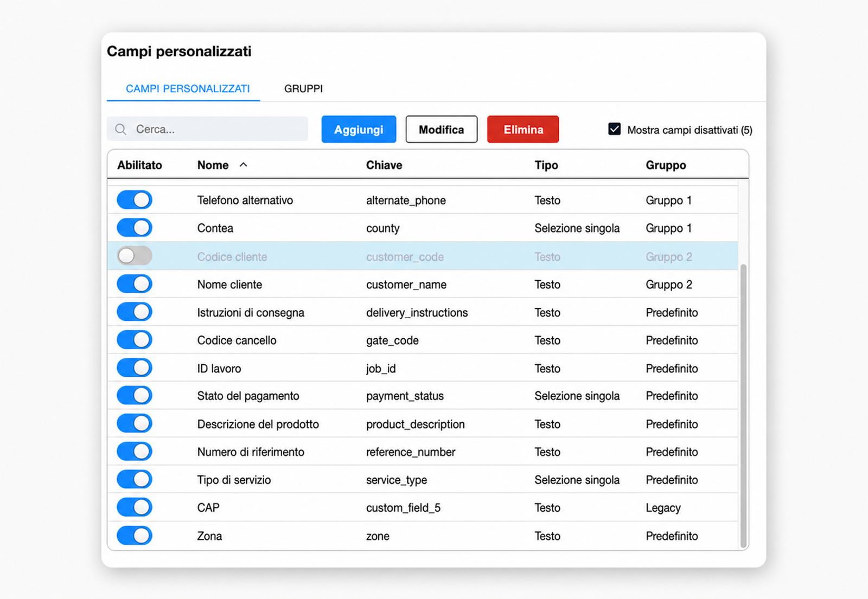Screen dimensions: 868x599
Task: Click the search magnifier icon
Action: [x=120, y=129]
